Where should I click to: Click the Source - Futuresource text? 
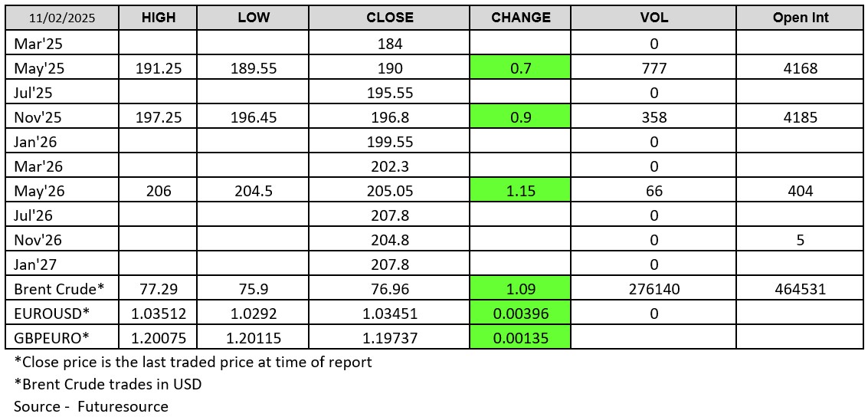pyautogui.click(x=91, y=406)
